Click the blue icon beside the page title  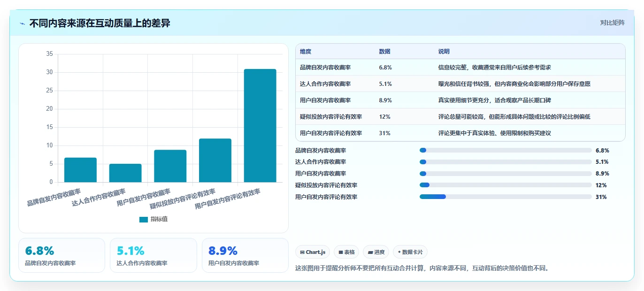23,23
